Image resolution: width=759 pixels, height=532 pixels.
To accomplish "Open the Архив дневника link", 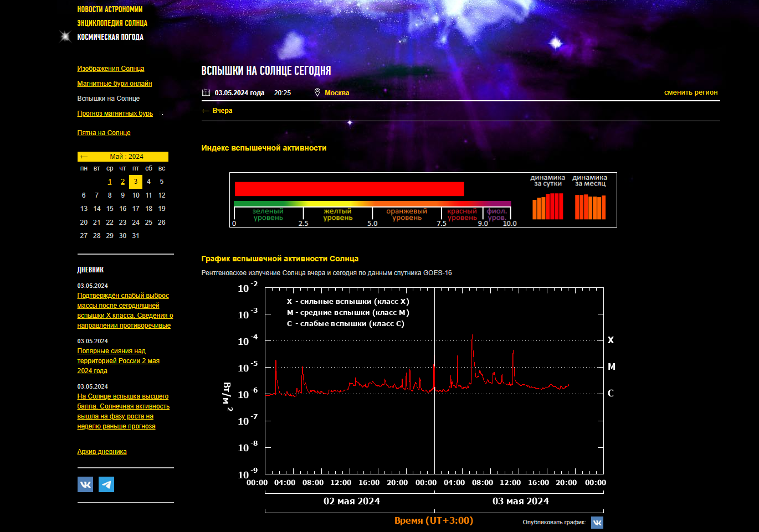I will (x=102, y=452).
